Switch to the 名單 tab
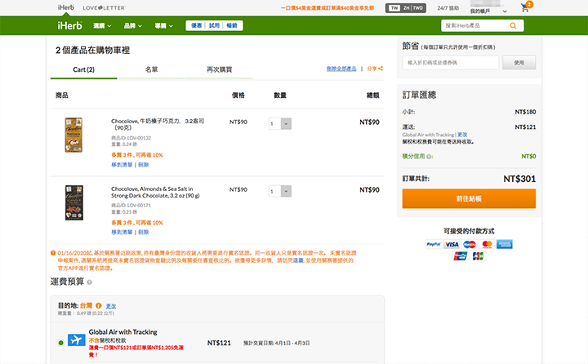This screenshot has width=588, height=364. click(x=152, y=69)
